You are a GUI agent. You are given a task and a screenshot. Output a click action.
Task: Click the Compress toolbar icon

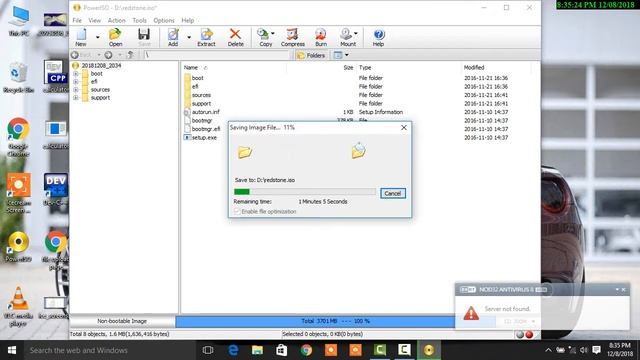coord(293,37)
